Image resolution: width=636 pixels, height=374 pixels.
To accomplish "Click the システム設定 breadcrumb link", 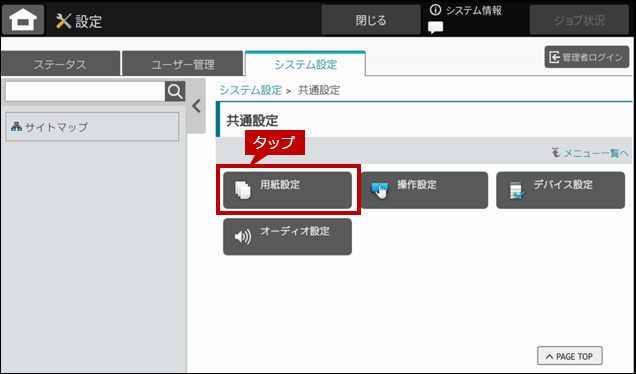I will (250, 90).
